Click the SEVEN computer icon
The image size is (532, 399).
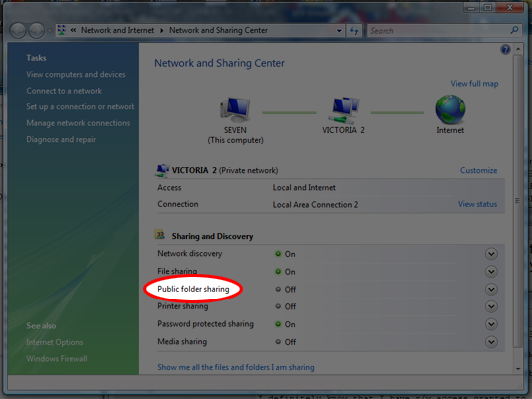pyautogui.click(x=235, y=109)
